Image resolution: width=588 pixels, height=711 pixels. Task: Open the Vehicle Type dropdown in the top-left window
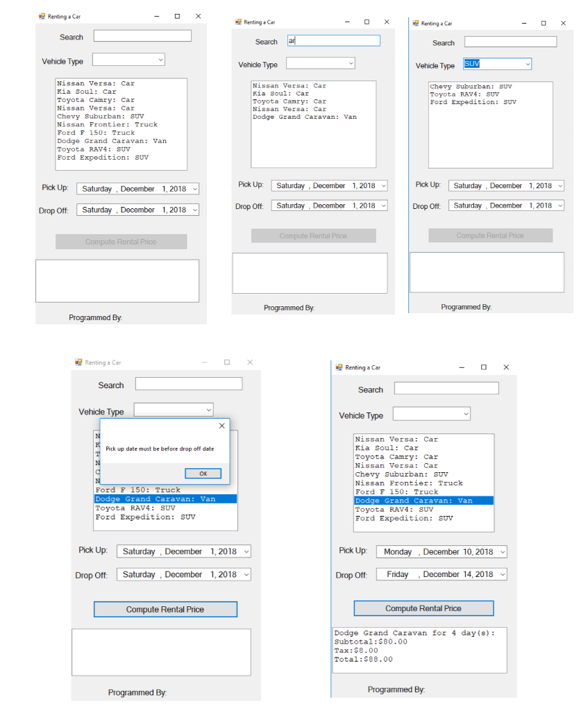[160, 60]
